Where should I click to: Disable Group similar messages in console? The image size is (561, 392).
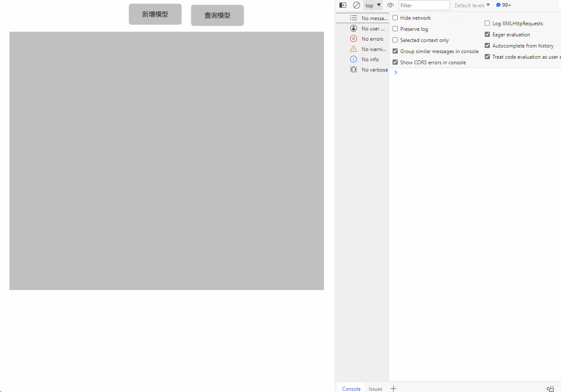395,51
